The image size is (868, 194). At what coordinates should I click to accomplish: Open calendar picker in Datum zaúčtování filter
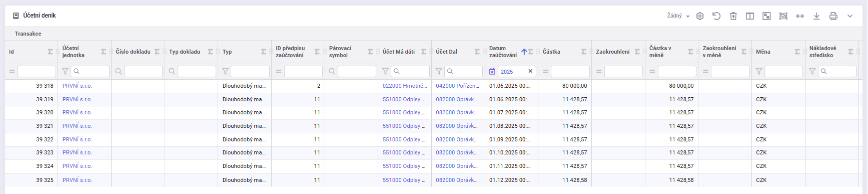tap(492, 71)
